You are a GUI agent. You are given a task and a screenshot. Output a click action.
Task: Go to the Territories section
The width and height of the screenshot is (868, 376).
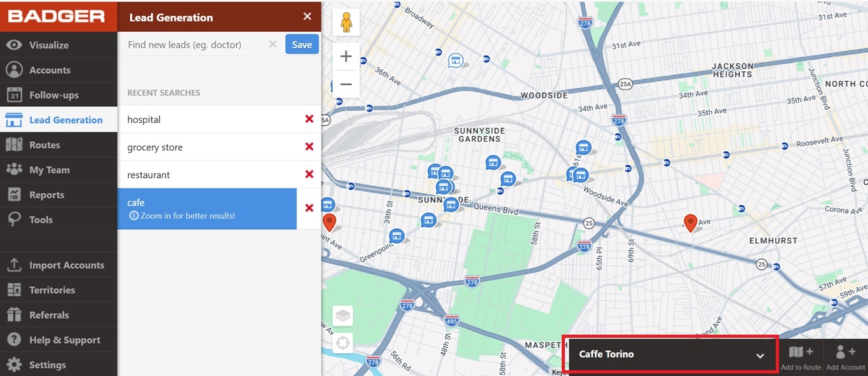[x=52, y=290]
